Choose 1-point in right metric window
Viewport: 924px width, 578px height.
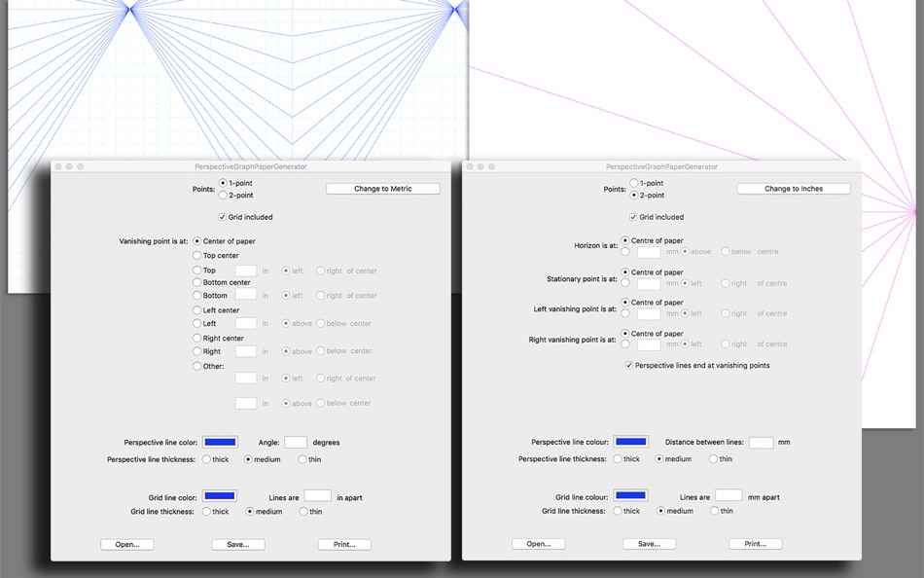pos(634,184)
